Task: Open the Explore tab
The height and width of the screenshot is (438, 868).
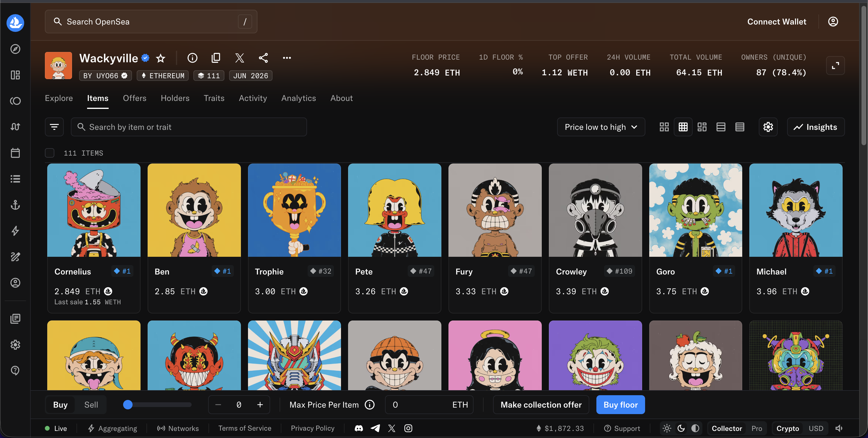Action: click(59, 98)
